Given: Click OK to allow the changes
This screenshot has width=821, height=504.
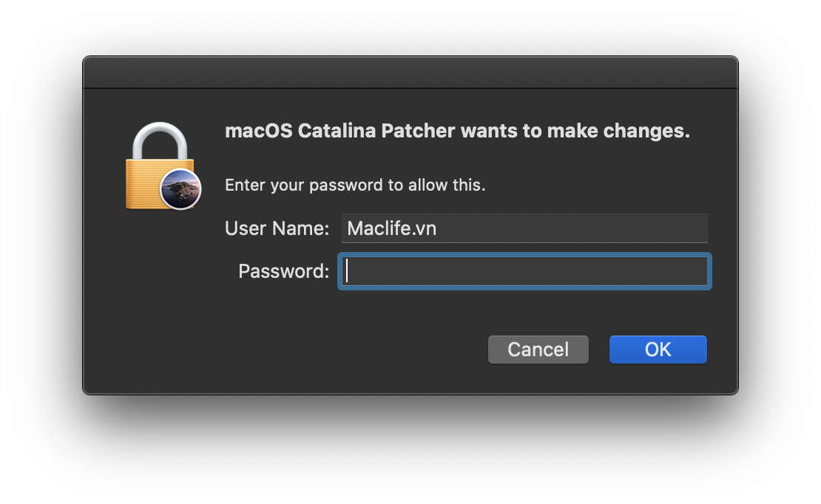Looking at the screenshot, I should pos(658,349).
